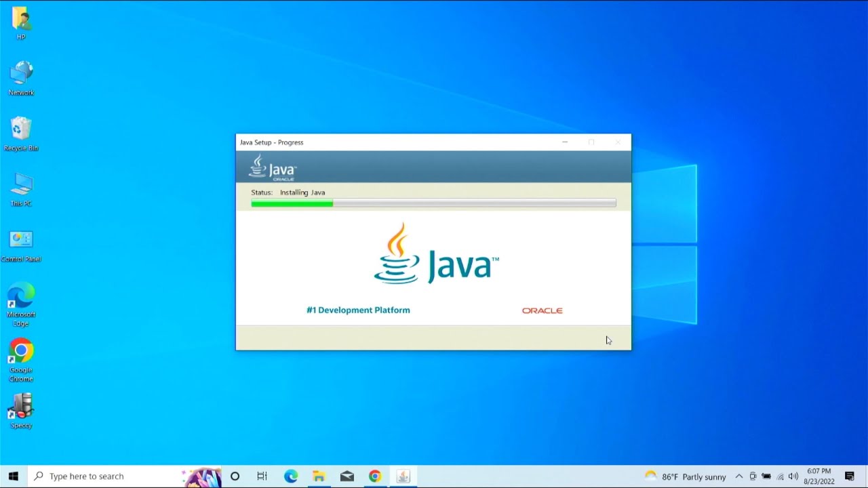Viewport: 868px width, 488px height.
Task: Select the Recycle Bin desktop icon
Action: [x=21, y=134]
